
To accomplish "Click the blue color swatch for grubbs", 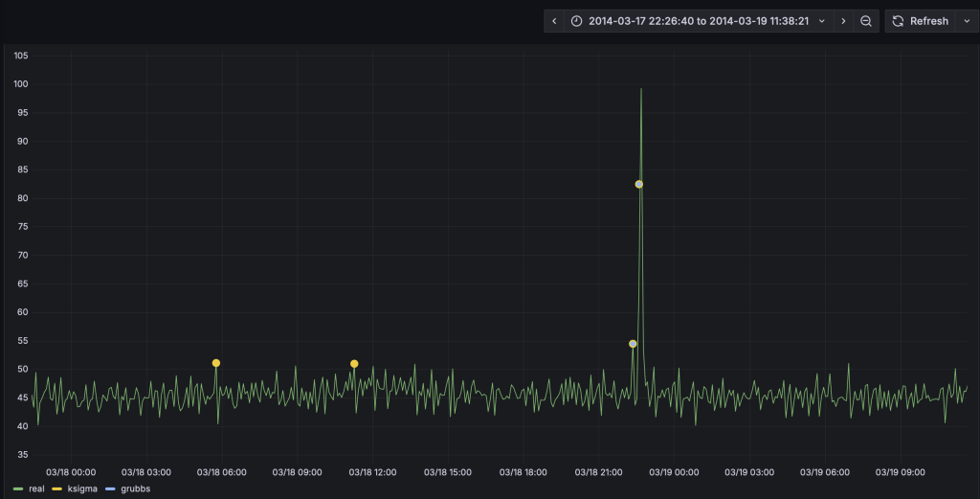I will click(109, 488).
